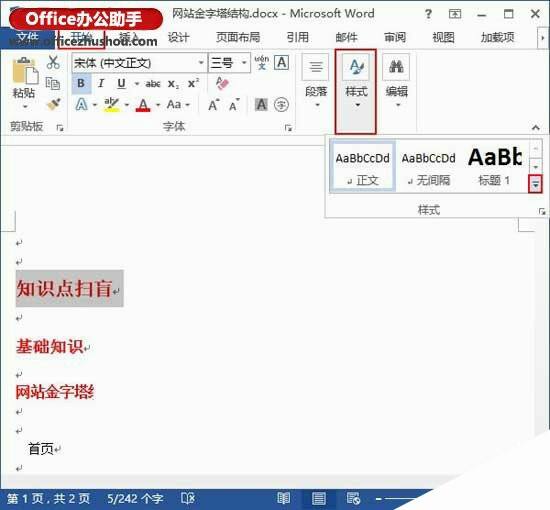Click page count 第1页,共2页
The height and width of the screenshot is (510, 550).
pyautogui.click(x=49, y=498)
